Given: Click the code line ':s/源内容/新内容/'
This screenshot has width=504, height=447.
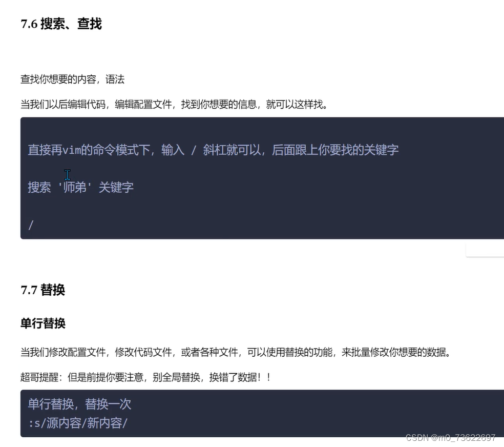Looking at the screenshot, I should (x=78, y=423).
